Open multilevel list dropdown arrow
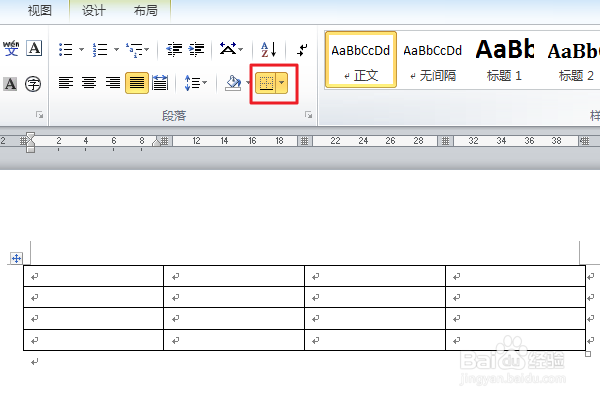600x400 pixels. pyautogui.click(x=147, y=49)
